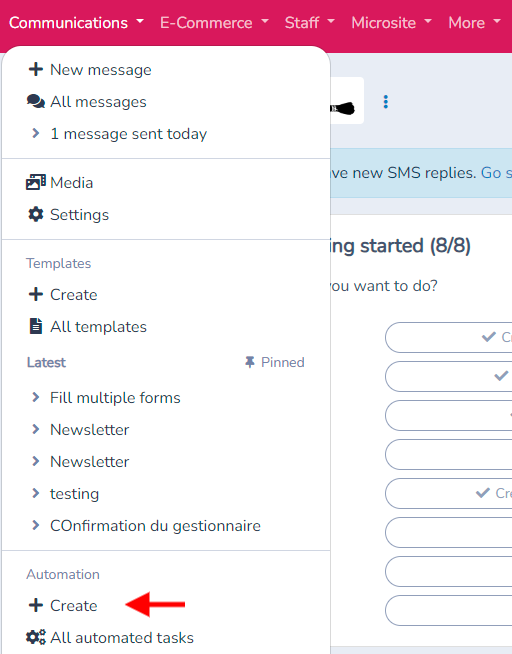Click the Go link in the SMS replies banner
The width and height of the screenshot is (512, 654).
point(491,173)
